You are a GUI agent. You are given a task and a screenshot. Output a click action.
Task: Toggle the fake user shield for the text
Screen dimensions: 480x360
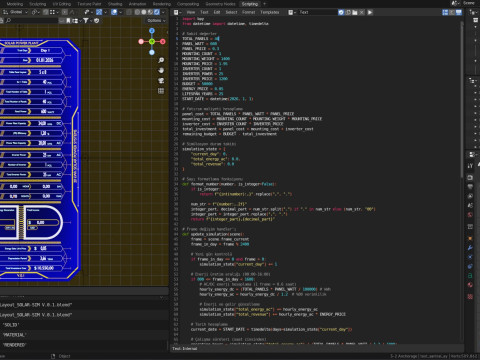pos(341,12)
